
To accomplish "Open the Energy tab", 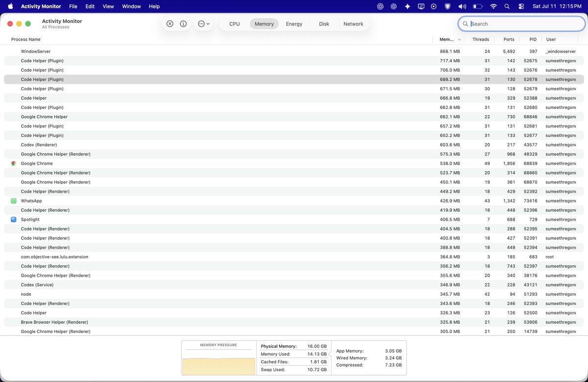I will click(294, 24).
